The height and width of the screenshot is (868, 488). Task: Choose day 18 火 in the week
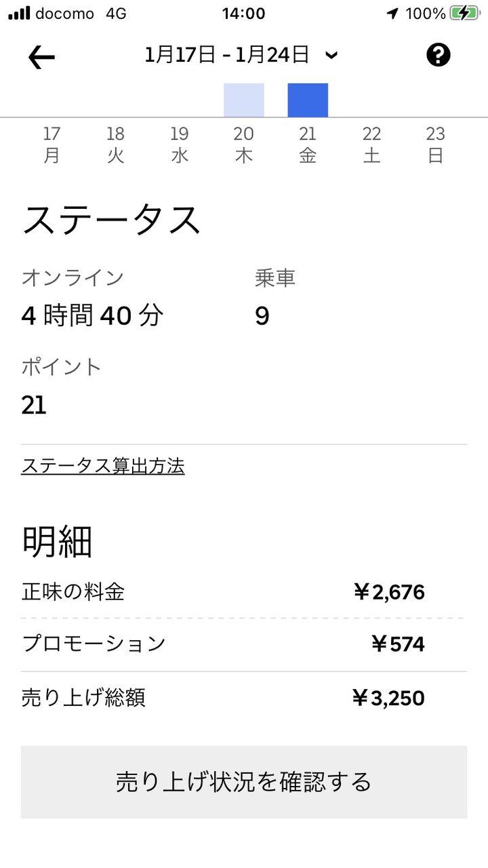click(x=116, y=144)
